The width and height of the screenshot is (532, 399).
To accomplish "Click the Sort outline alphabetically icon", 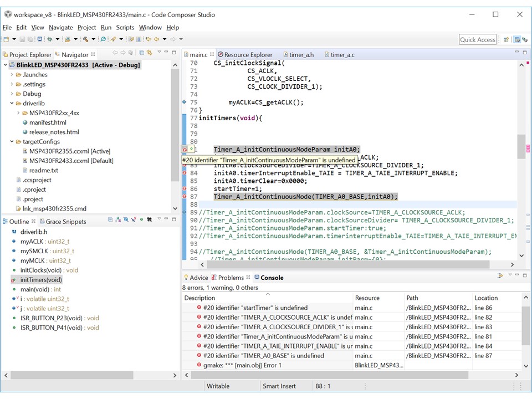I will 118,219.
